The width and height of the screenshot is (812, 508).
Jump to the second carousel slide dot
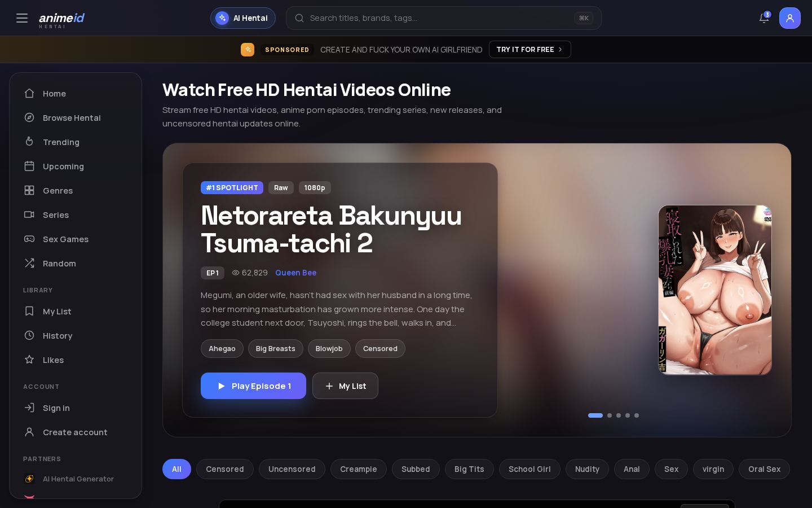610,415
